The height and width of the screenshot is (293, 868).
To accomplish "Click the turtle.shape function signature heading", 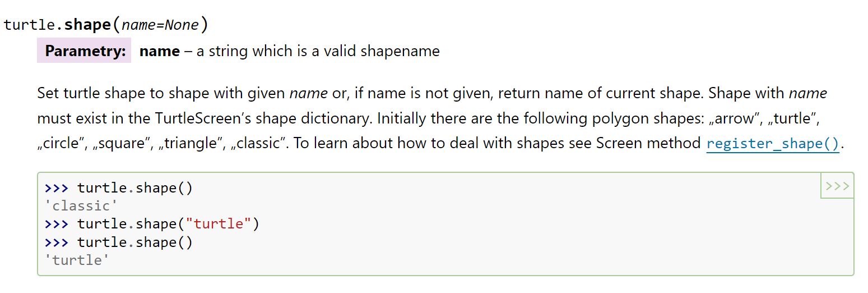I will [87, 25].
